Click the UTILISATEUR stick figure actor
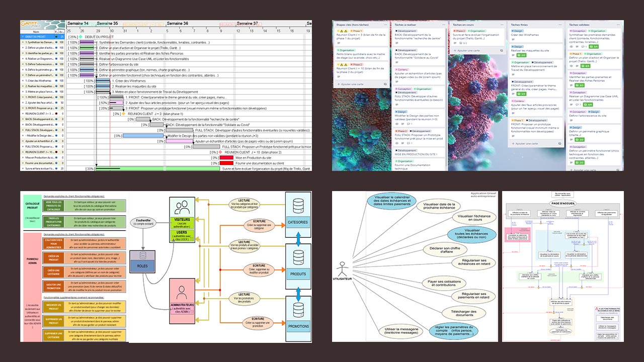 pos(343,265)
